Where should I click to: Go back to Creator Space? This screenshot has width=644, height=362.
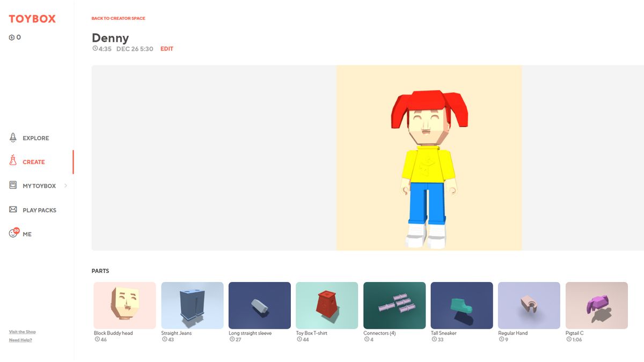click(118, 18)
